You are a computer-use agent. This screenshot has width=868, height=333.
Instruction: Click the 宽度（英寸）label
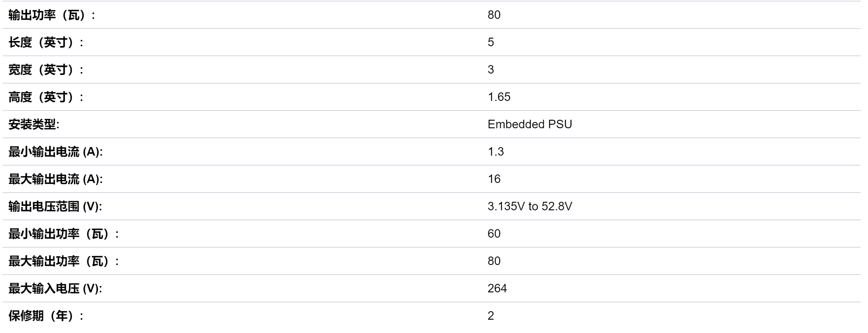46,70
